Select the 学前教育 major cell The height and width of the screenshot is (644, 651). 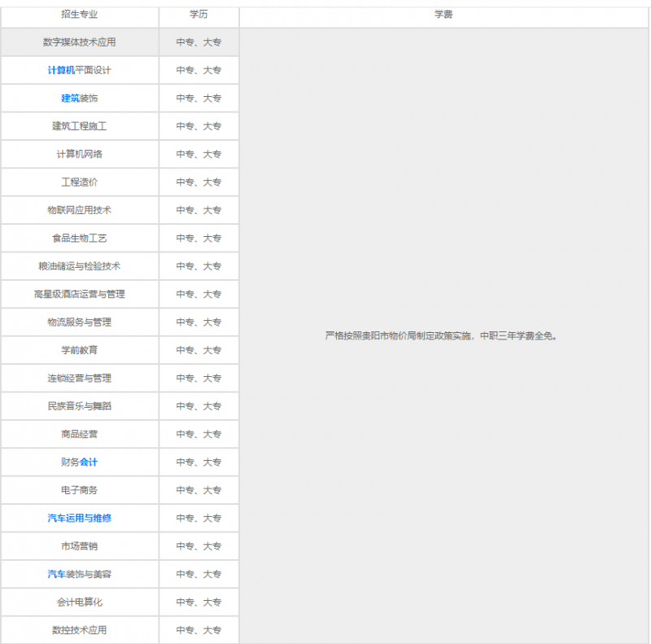tap(80, 350)
